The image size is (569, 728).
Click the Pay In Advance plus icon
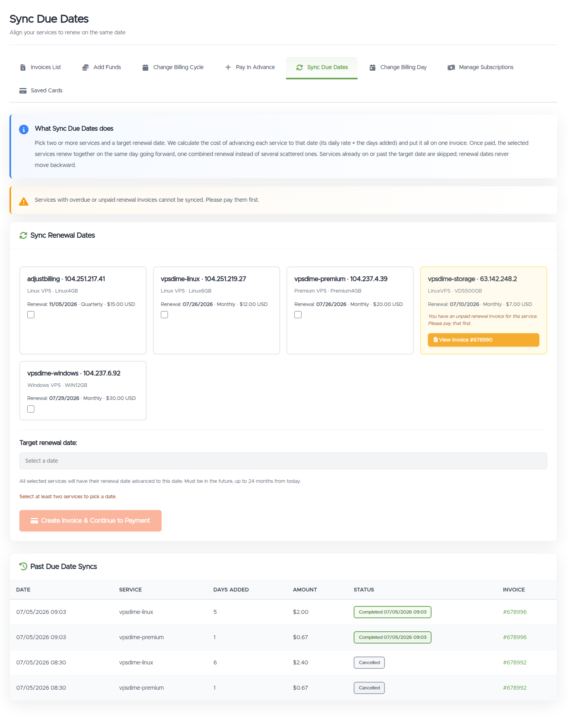[x=228, y=68]
